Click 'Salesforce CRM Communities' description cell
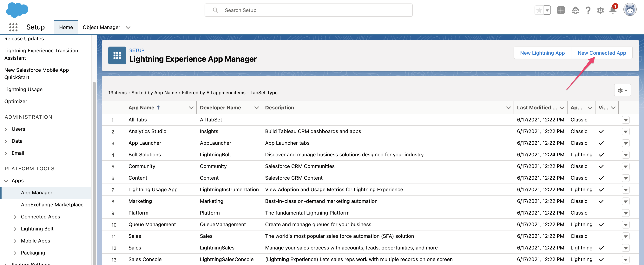 (299, 166)
